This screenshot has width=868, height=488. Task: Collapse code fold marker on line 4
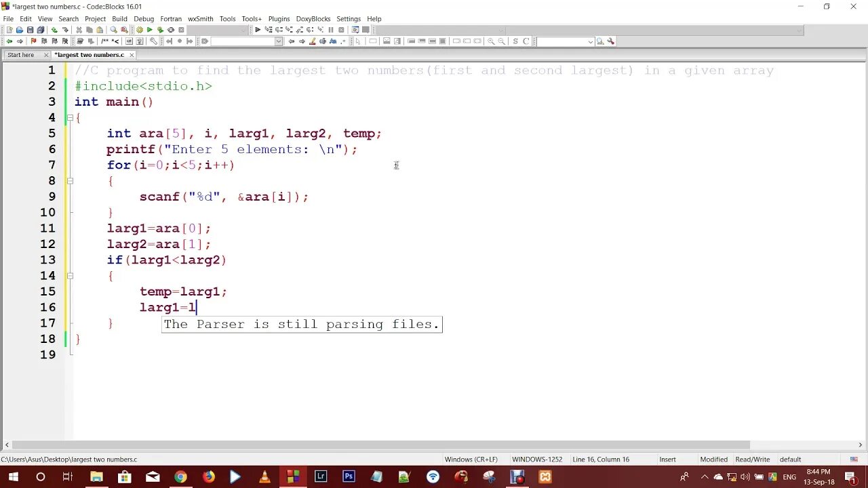click(x=71, y=117)
